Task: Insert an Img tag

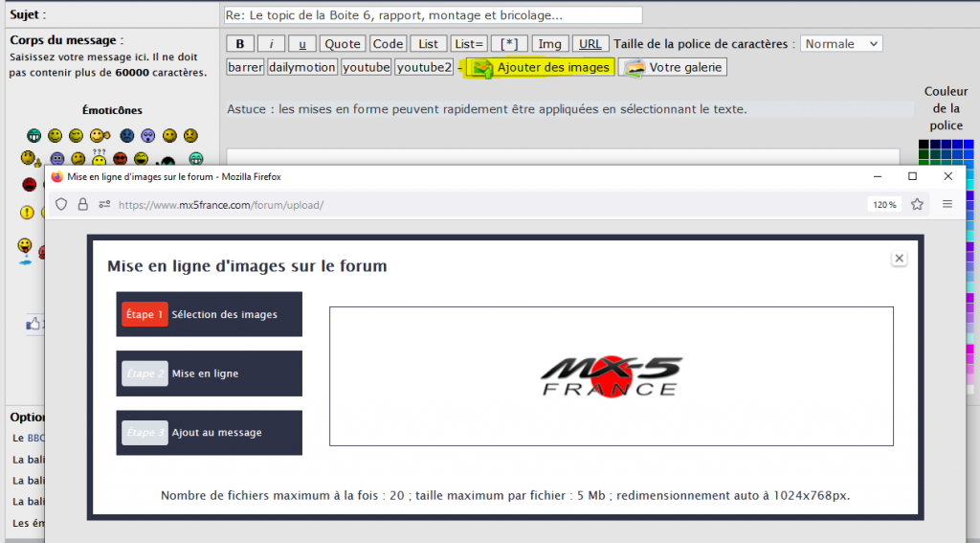Action: click(x=550, y=44)
